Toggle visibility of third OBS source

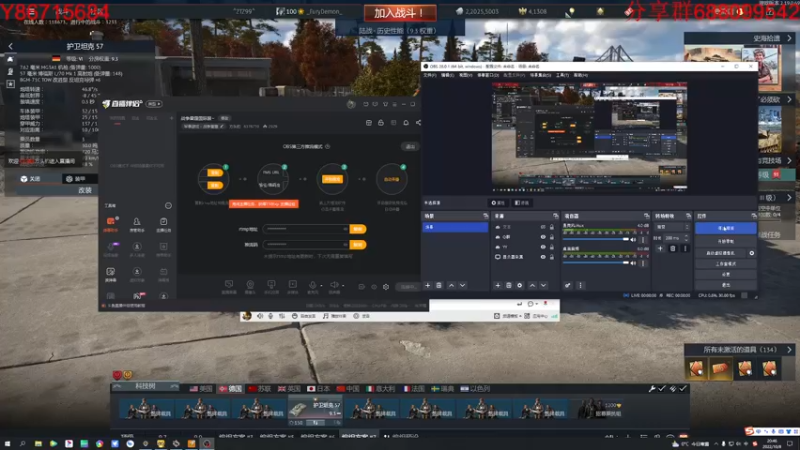coord(543,247)
